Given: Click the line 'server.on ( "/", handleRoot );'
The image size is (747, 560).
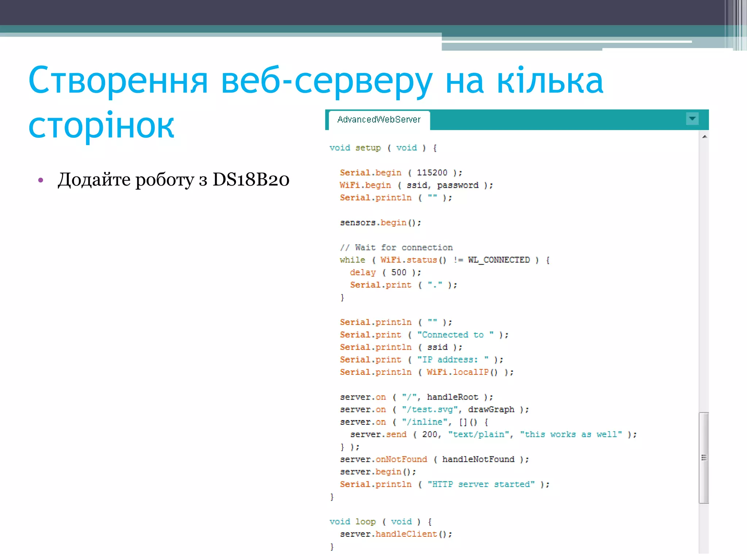Looking at the screenshot, I should click(416, 397).
